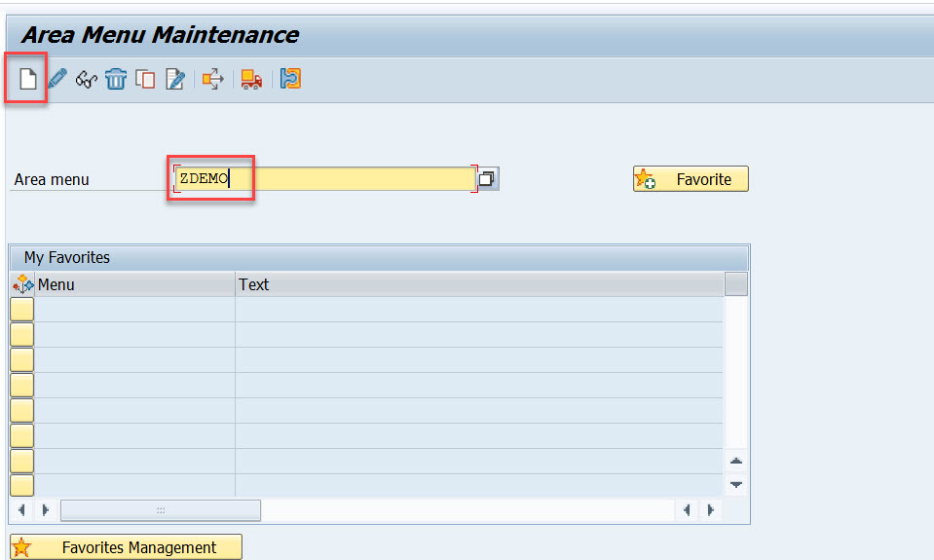Click the Text column header

pyautogui.click(x=479, y=284)
